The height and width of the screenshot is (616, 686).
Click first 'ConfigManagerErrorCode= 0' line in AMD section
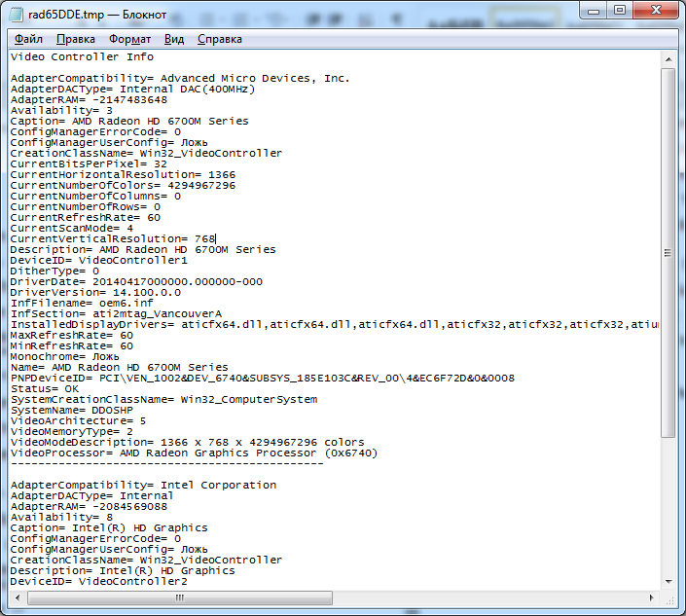pyautogui.click(x=95, y=131)
